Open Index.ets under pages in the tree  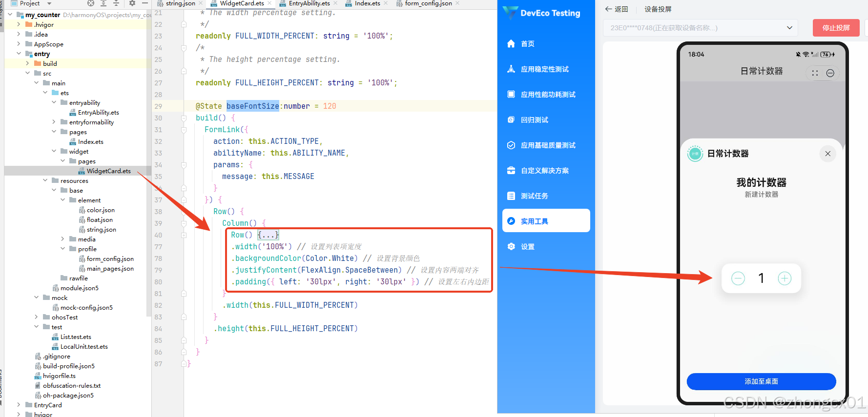90,142
